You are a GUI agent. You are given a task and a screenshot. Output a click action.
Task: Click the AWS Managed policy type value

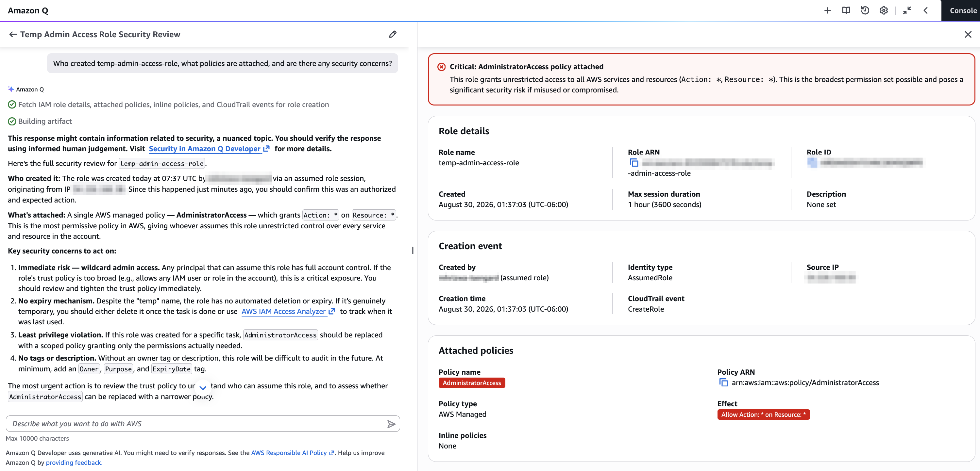(x=463, y=414)
